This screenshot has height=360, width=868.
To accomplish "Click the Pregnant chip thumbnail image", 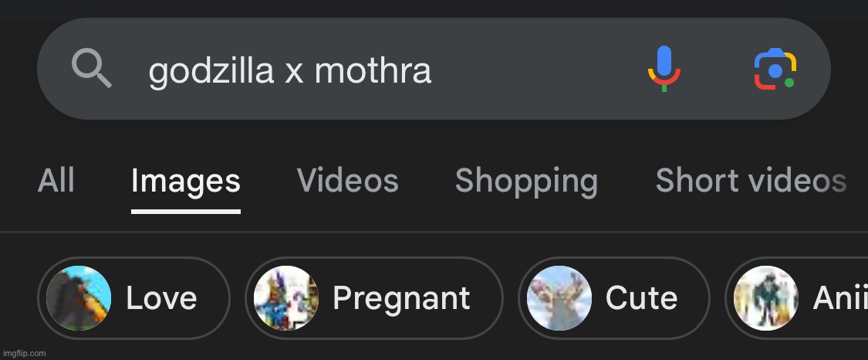I will [x=286, y=298].
